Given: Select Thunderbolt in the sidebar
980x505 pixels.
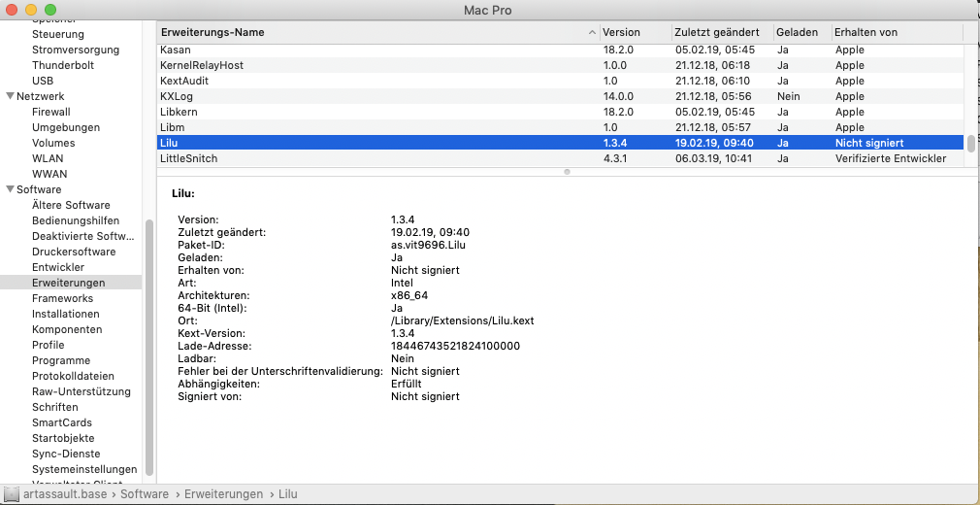Looking at the screenshot, I should pyautogui.click(x=63, y=65).
